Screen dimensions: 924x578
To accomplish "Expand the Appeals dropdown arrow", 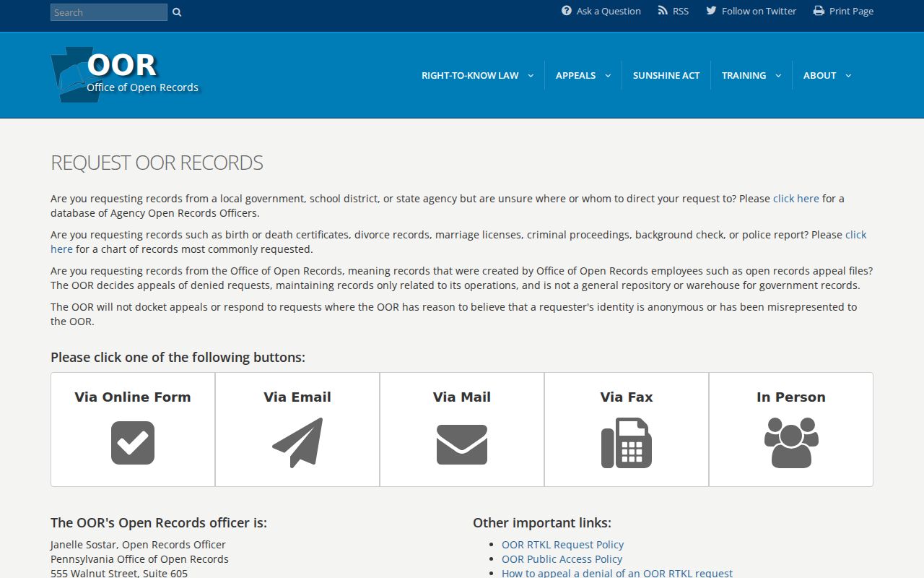I will 608,75.
